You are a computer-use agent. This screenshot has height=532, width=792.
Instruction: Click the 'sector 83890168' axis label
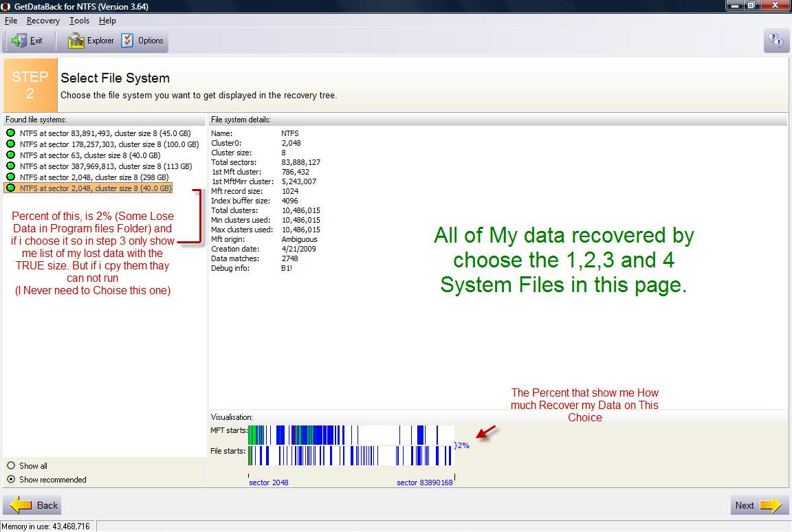tap(425, 483)
